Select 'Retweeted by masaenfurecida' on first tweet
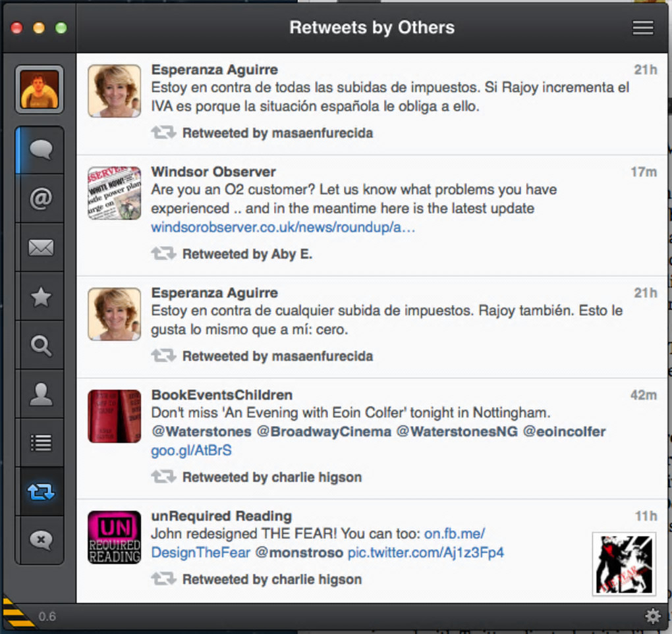 (x=278, y=133)
